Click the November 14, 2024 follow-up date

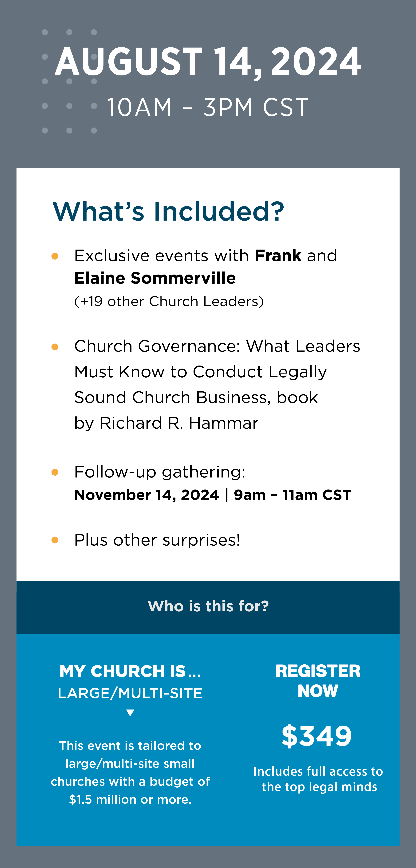coord(147,495)
